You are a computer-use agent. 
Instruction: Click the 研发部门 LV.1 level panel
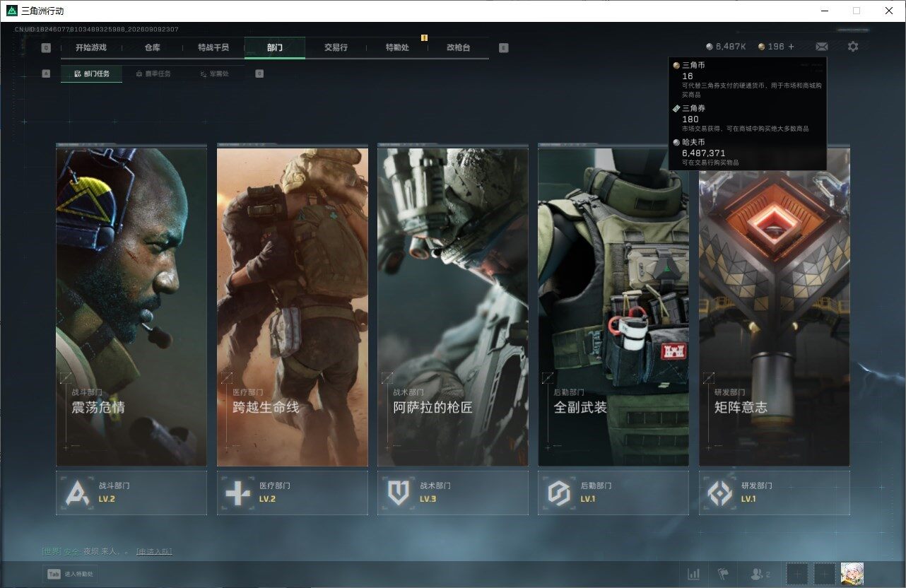pos(775,493)
